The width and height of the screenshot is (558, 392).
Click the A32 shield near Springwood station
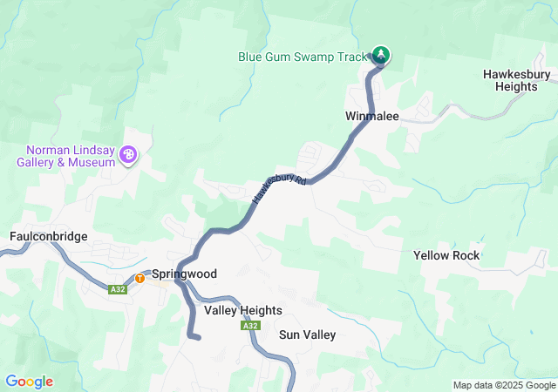tap(118, 289)
